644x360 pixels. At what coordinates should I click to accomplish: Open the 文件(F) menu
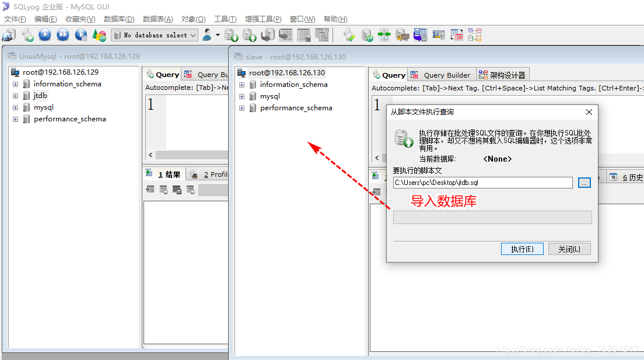tap(15, 19)
